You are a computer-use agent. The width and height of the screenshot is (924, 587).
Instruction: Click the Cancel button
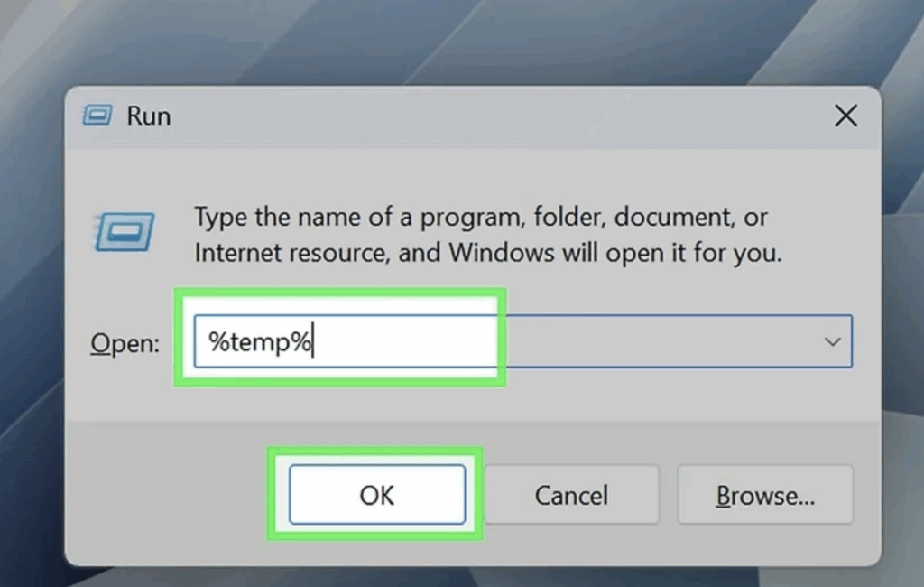pyautogui.click(x=571, y=494)
